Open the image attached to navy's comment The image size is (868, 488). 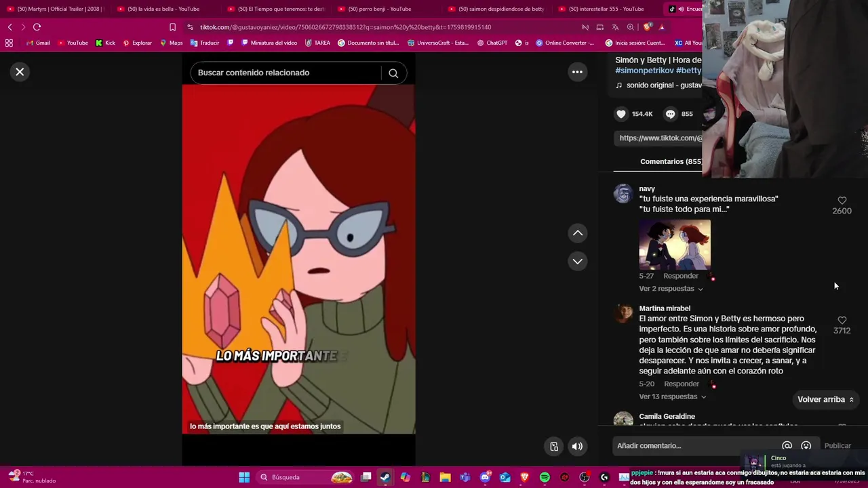(675, 244)
